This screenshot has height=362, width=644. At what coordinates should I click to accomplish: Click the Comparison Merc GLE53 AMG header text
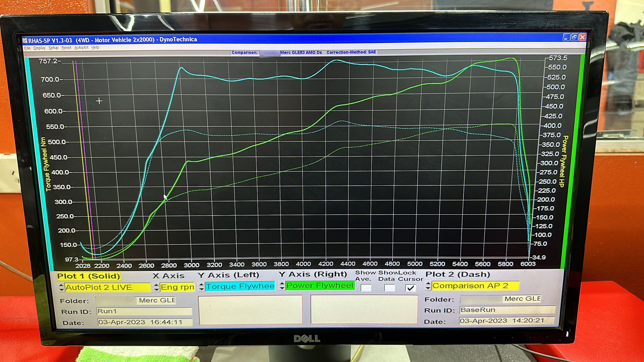(x=277, y=52)
